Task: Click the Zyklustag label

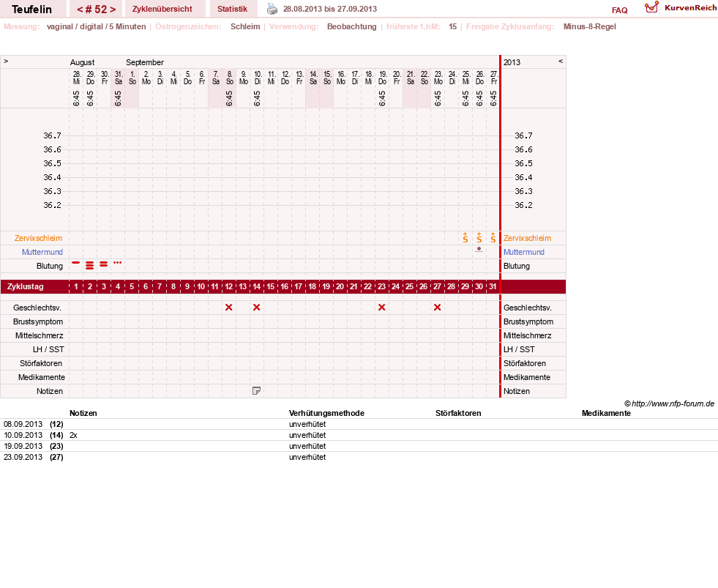Action: tap(26, 286)
